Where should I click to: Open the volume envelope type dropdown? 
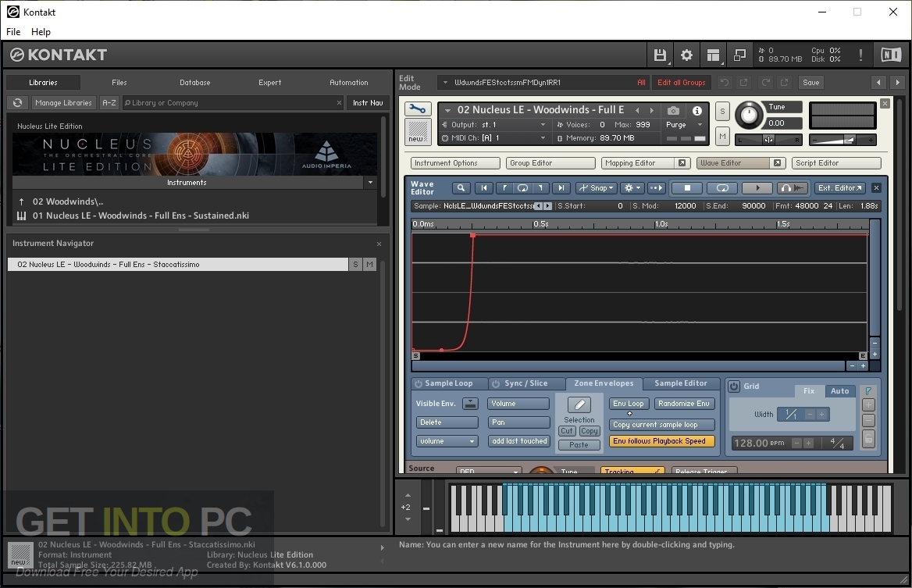(x=447, y=441)
